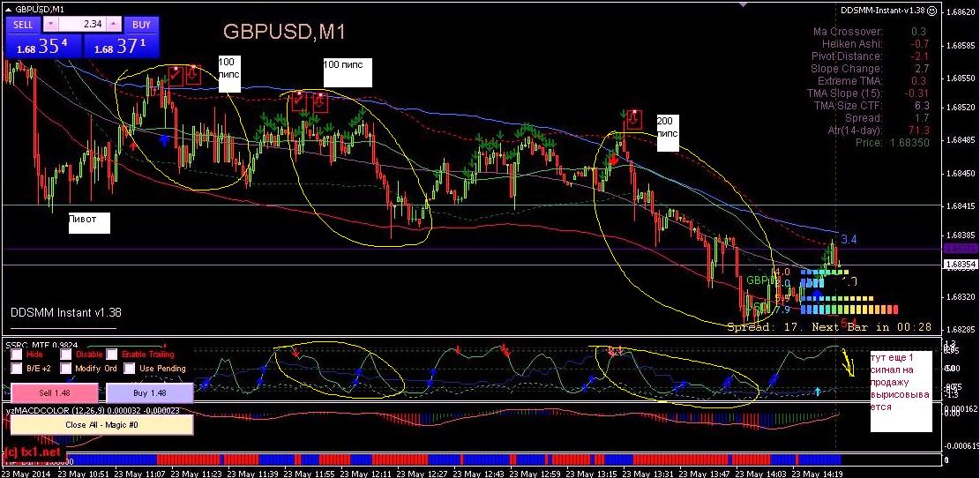Click the expert advisor smiley face icon
This screenshot has width=980, height=478.
point(931,11)
